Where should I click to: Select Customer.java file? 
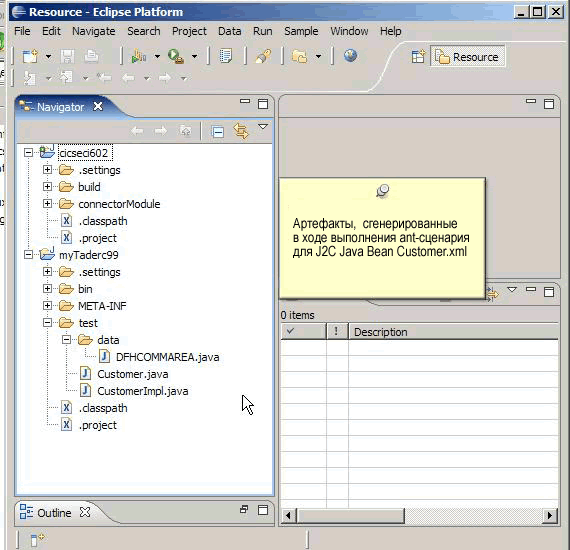(133, 374)
